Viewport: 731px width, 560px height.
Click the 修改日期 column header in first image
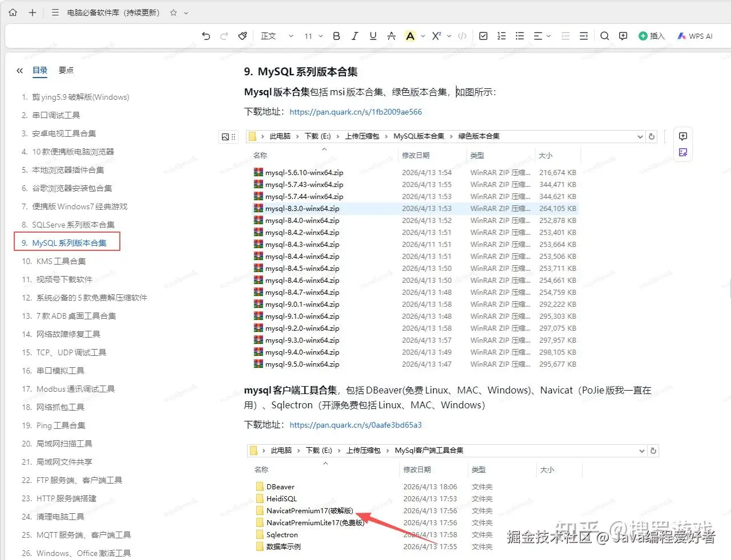click(415, 155)
